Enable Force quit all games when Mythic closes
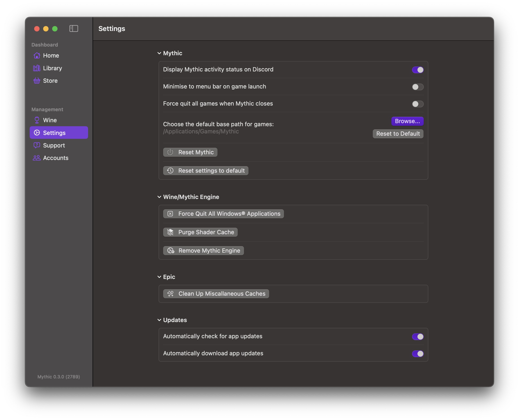 (x=418, y=104)
